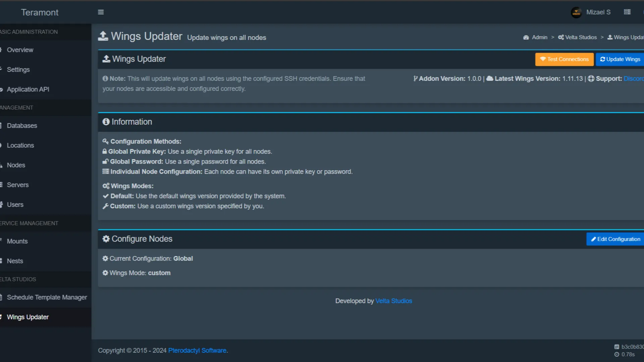This screenshot has height=362, width=644.
Task: Open Nodes in the sidebar
Action: click(x=16, y=165)
